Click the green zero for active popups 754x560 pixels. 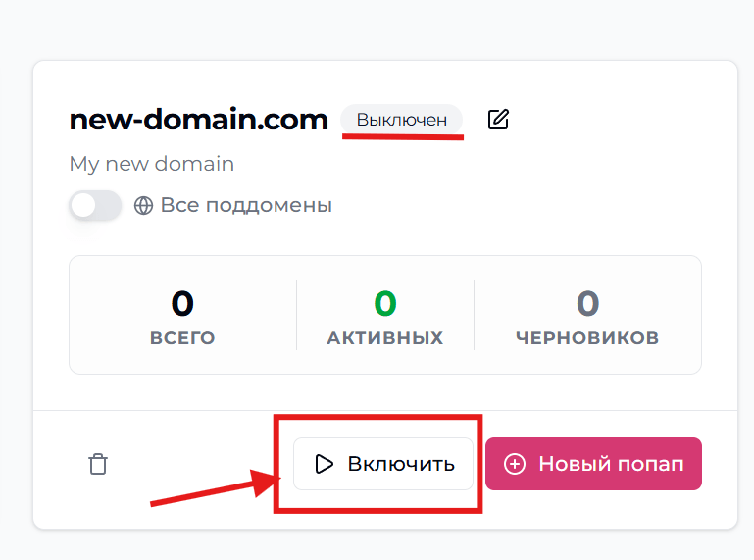[x=385, y=303]
